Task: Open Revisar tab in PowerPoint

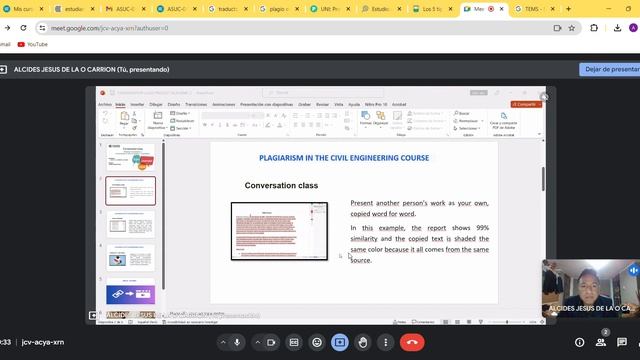Action: pyautogui.click(x=322, y=104)
